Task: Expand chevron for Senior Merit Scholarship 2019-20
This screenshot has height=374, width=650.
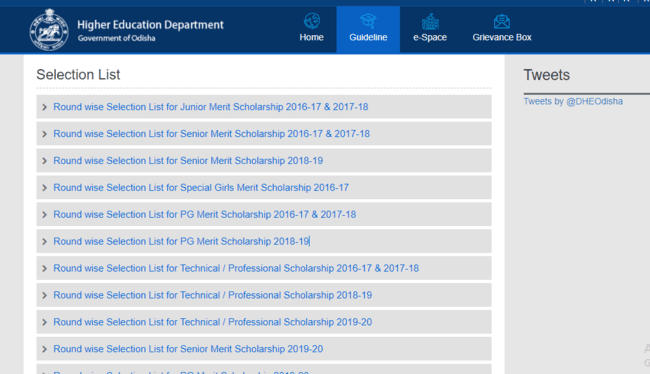Action: coord(44,350)
